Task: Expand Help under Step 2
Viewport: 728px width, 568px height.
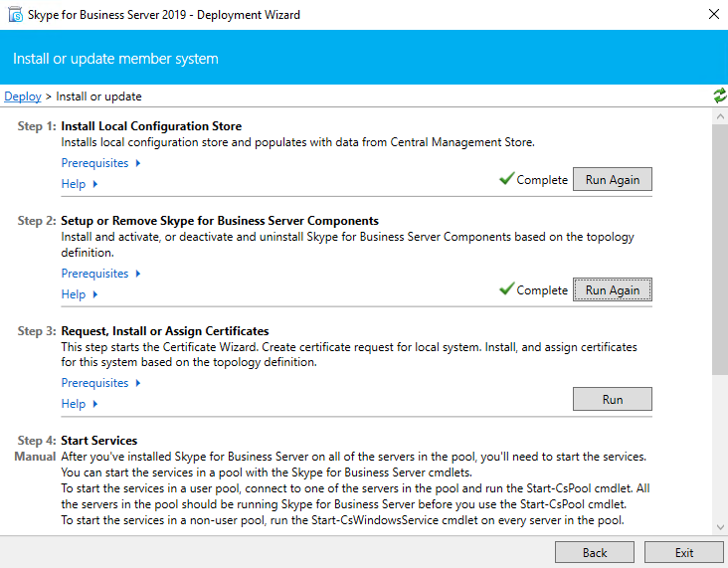Action: (x=80, y=294)
